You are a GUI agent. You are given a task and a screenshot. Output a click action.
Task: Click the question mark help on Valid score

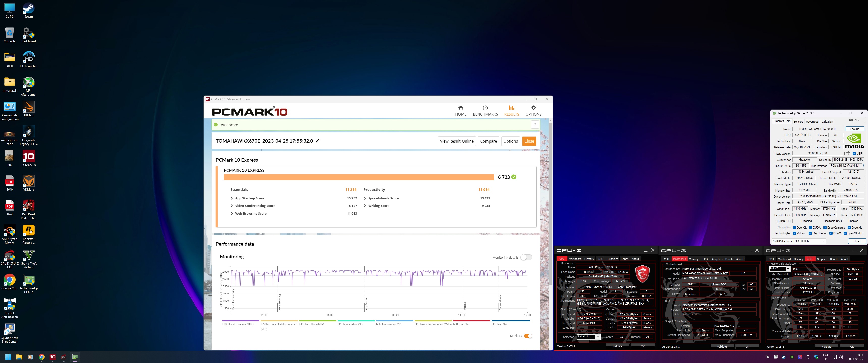point(535,125)
